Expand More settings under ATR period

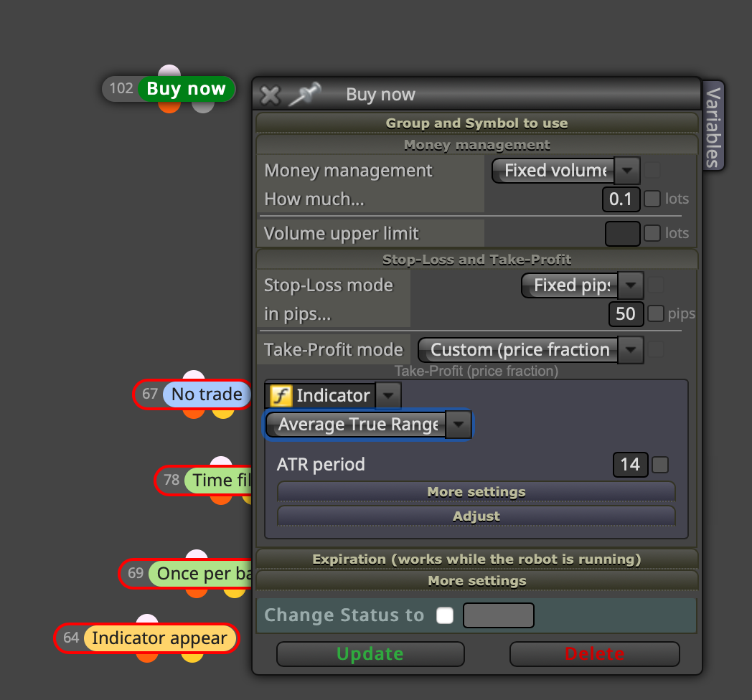[x=476, y=492]
